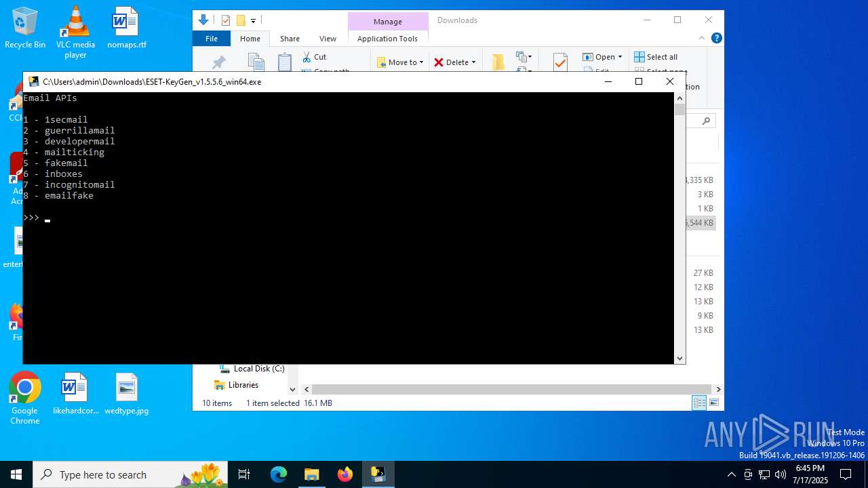Click horizontal scrollbar left arrow in Explorer
868x488 pixels.
click(x=307, y=389)
